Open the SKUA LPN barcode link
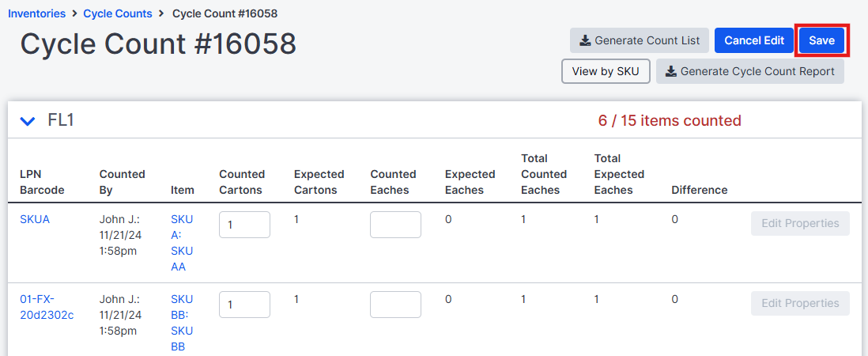Screen dimensions: 868x356 tap(35, 219)
